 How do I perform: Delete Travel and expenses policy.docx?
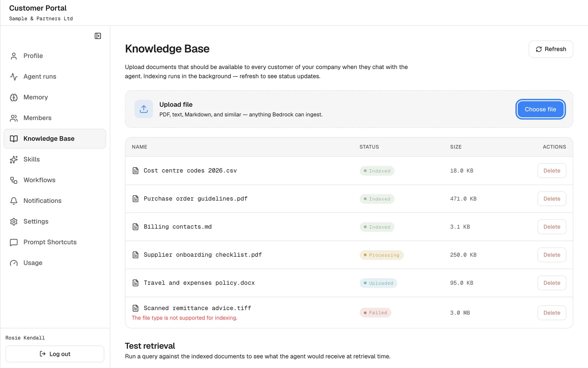[x=552, y=283]
